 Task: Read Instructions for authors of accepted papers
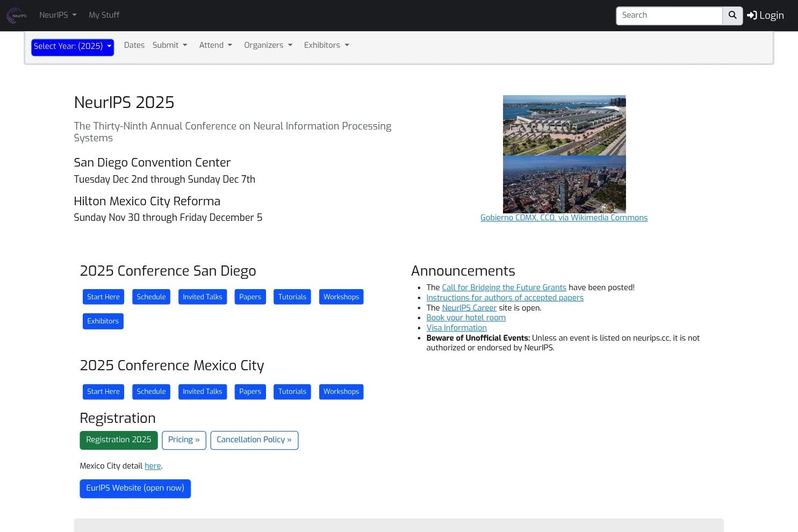click(x=505, y=298)
